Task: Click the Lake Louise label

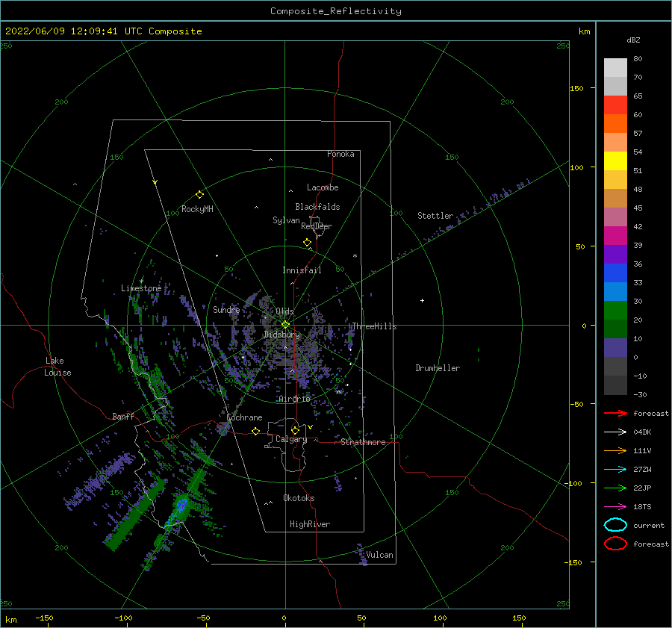Action: coord(57,367)
